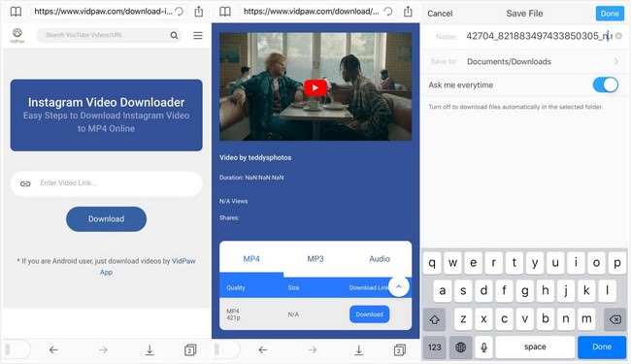631x364 pixels.
Task: Open VidPaw logo home icon
Action: (x=17, y=35)
